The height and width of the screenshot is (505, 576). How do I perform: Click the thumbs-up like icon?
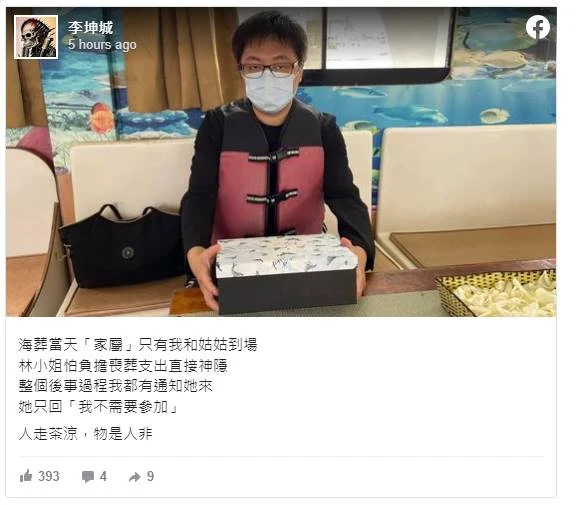[x=26, y=476]
